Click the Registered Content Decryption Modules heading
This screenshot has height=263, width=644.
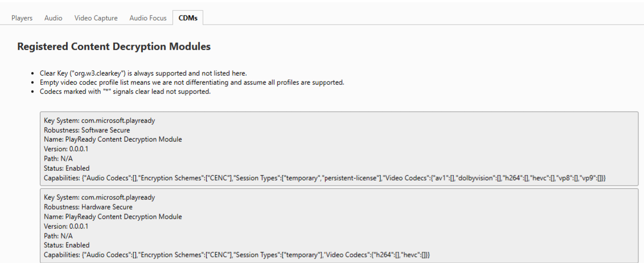(114, 47)
